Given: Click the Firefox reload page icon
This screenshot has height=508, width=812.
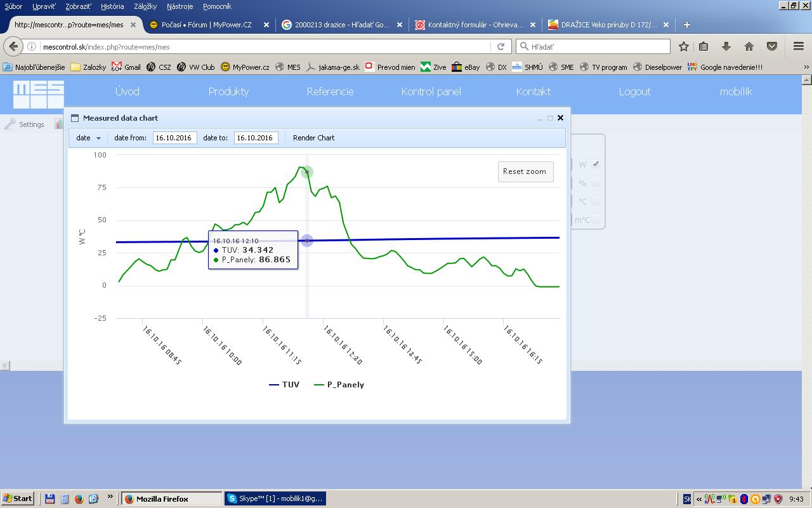Looking at the screenshot, I should (x=501, y=46).
